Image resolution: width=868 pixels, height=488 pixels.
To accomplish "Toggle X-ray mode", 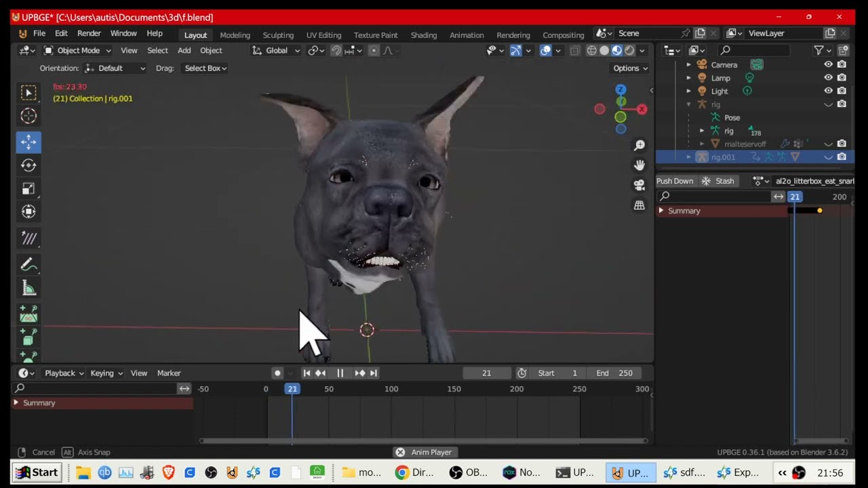I will tap(574, 50).
